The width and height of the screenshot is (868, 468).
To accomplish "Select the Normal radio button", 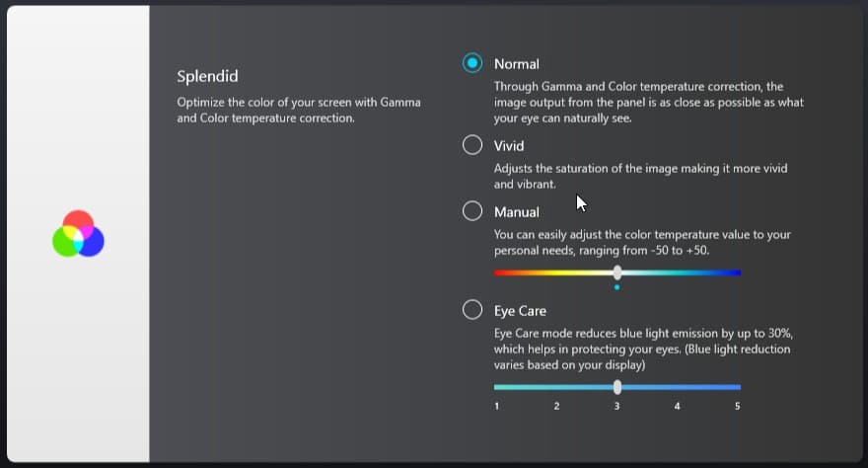I will (x=472, y=63).
